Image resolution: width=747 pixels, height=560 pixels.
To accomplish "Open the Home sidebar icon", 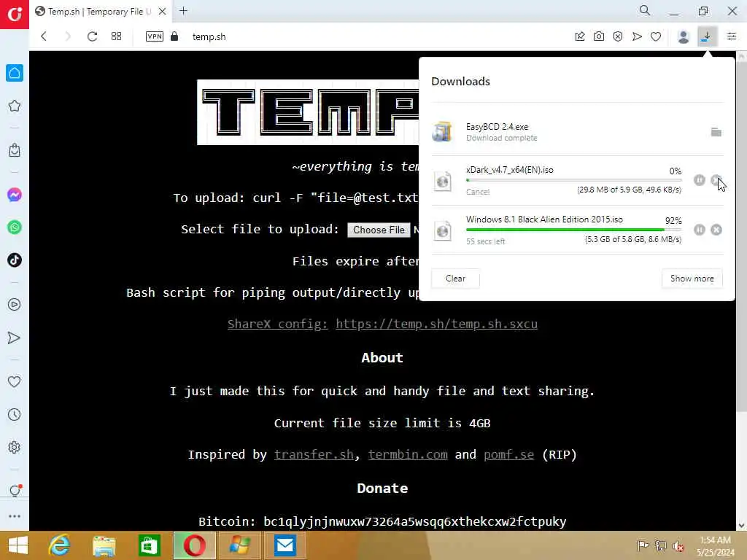I will [x=15, y=73].
